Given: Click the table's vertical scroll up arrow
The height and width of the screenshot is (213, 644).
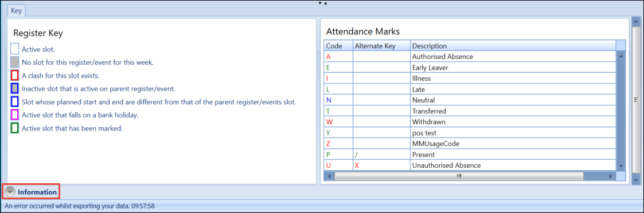Looking at the screenshot, I should coord(621,56).
